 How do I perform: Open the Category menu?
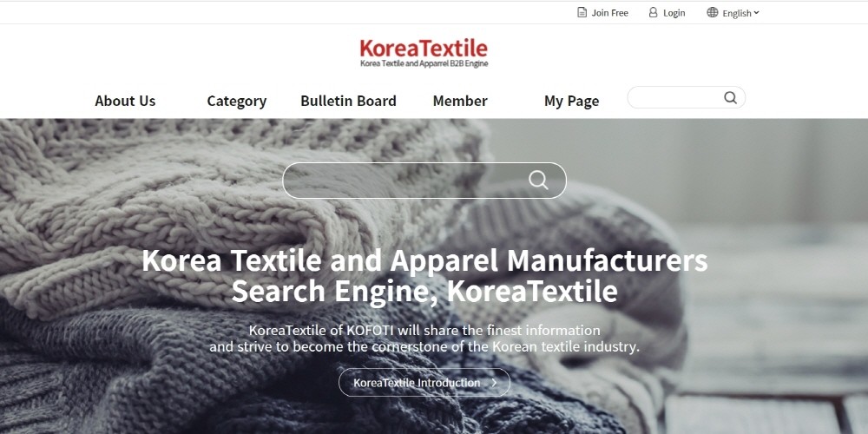(x=236, y=101)
